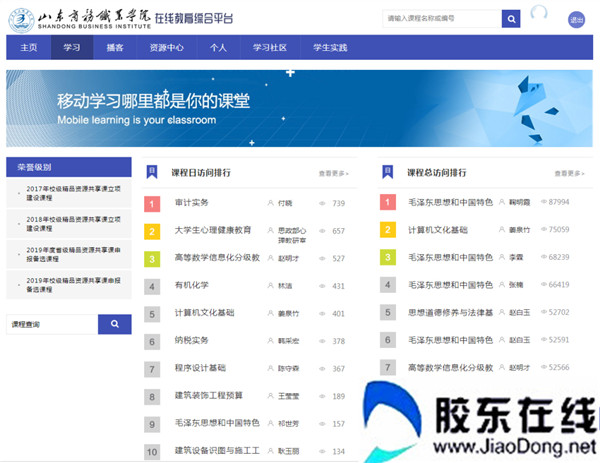Focus the 课程查询 sidebar input field
600x463 pixels.
(x=52, y=324)
